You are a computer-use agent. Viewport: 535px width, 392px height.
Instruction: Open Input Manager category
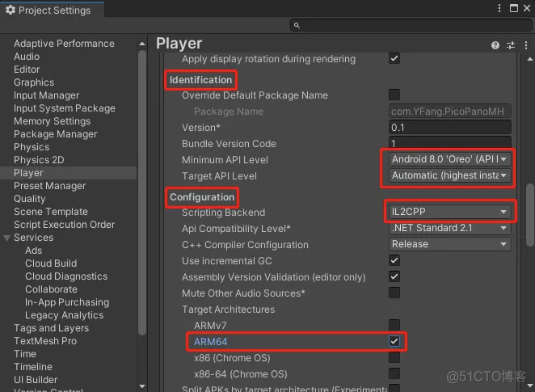pos(46,95)
